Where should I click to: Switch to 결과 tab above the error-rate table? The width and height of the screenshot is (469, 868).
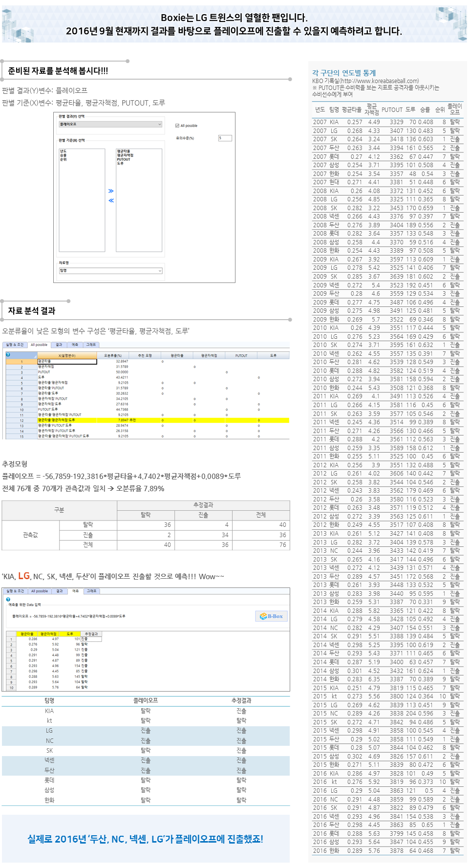[59, 345]
